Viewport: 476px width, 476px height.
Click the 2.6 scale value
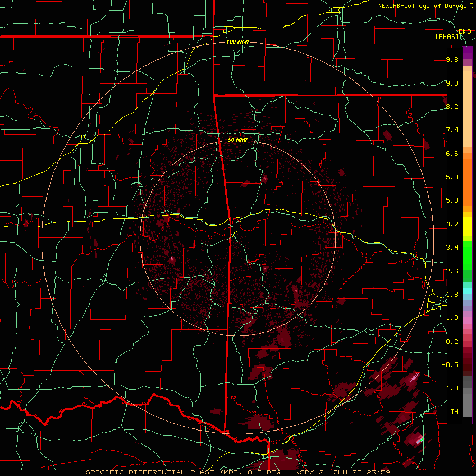coord(452,271)
